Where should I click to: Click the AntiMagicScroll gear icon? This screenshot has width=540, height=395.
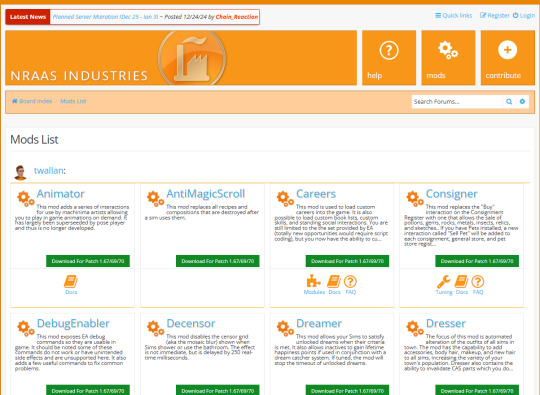[x=155, y=198]
